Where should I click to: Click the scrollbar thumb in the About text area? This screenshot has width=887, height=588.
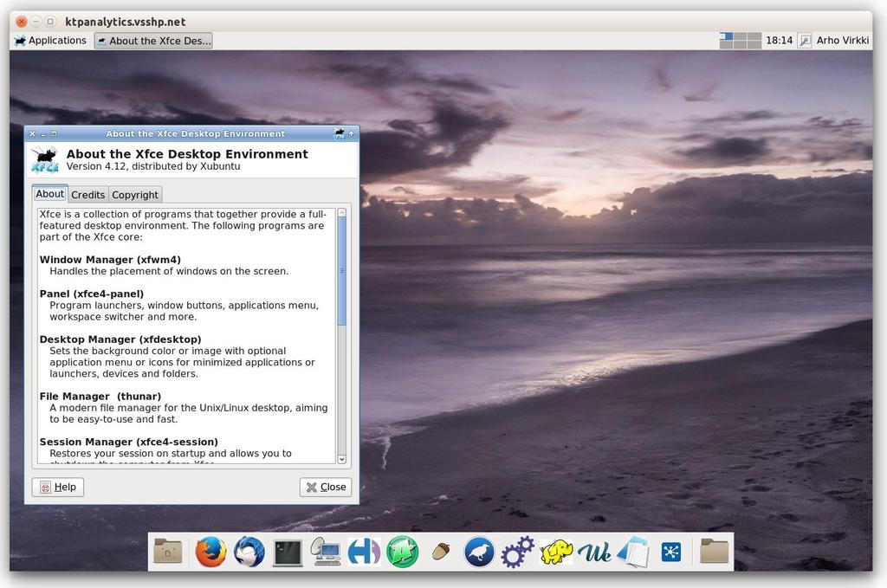click(341, 271)
